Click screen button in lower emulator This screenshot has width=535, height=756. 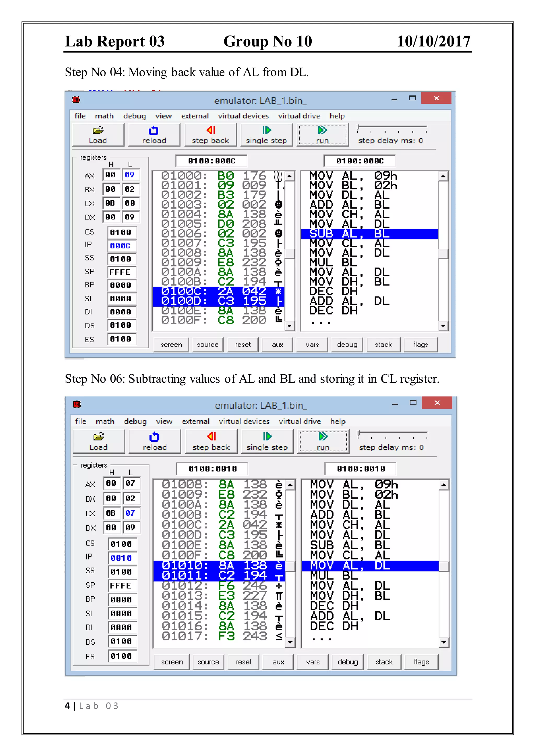tap(172, 662)
